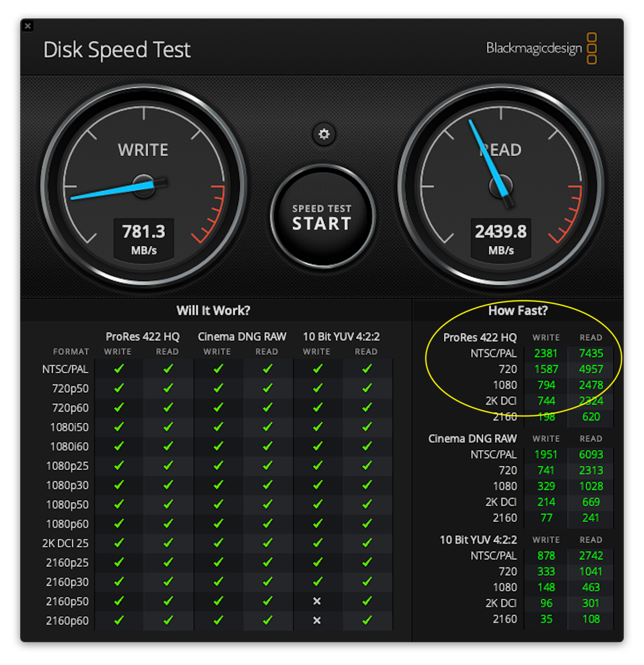Click the 2160p60 format row label
The height and width of the screenshot is (665, 644).
click(x=68, y=621)
